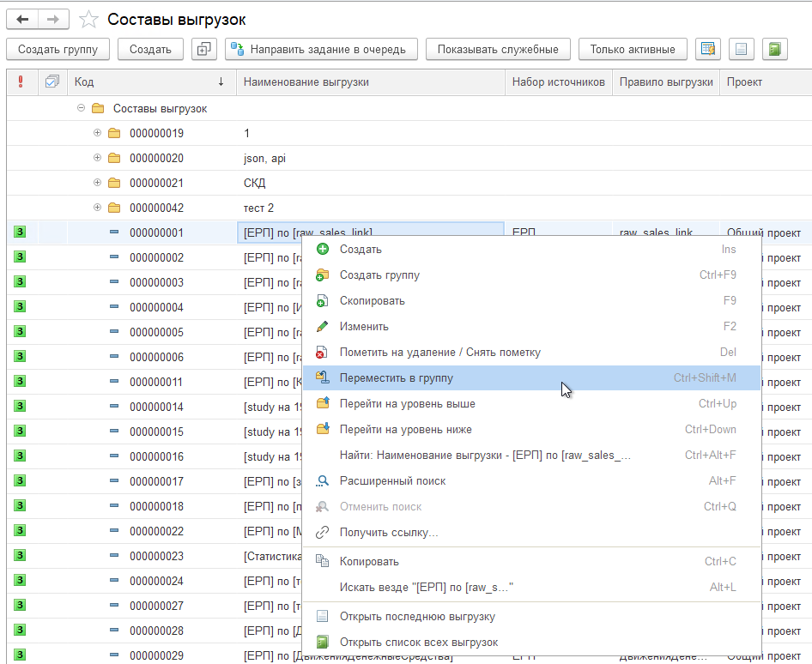Click the forward navigation arrow
812x664 pixels.
(53, 20)
